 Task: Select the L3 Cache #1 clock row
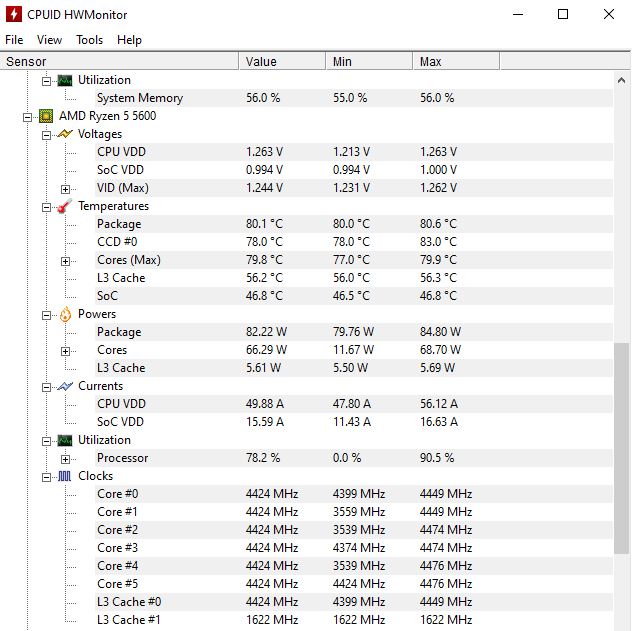[354, 620]
